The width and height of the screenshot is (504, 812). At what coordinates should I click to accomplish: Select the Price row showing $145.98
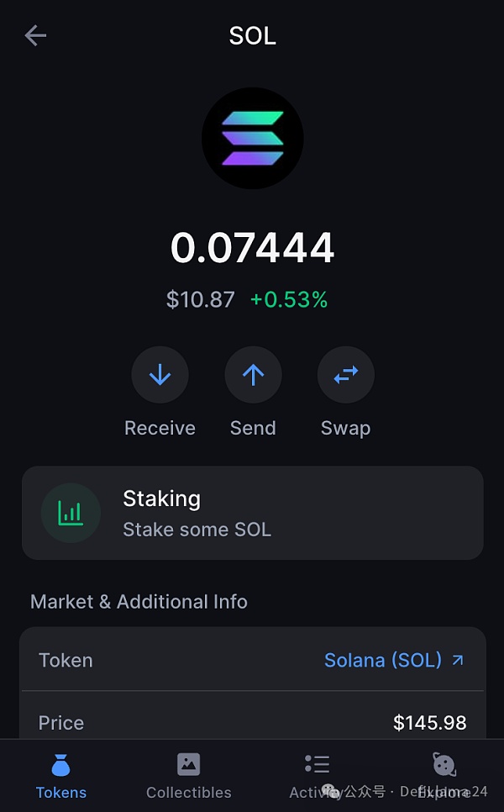click(x=252, y=722)
